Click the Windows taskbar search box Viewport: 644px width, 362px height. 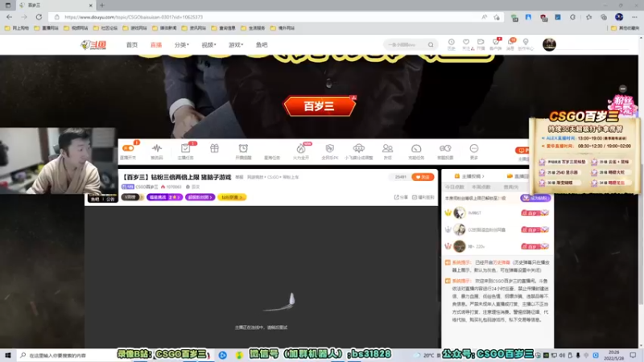(x=66, y=355)
